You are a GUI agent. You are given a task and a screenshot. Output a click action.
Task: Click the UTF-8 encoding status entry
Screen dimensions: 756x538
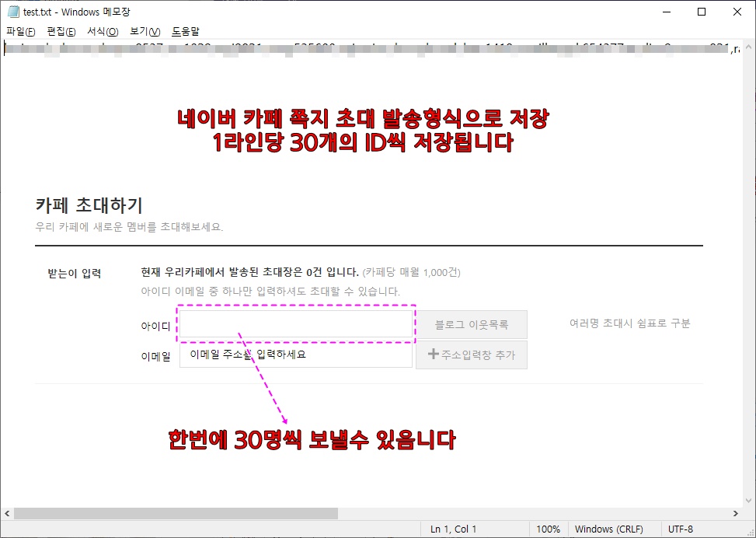681,529
